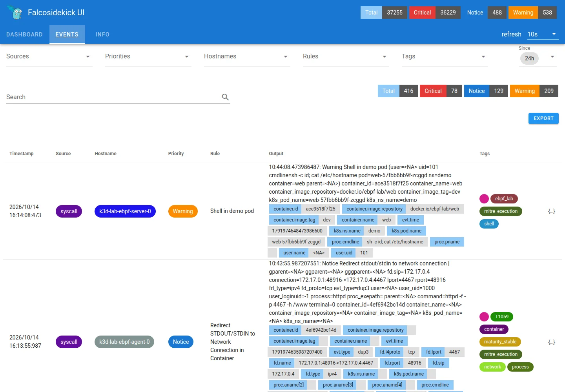
Task: Click the header Critical 36229 counter
Action: tap(435, 13)
